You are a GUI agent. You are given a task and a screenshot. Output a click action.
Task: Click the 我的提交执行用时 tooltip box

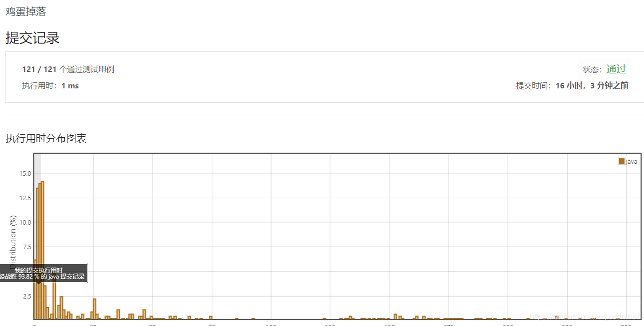(44, 273)
